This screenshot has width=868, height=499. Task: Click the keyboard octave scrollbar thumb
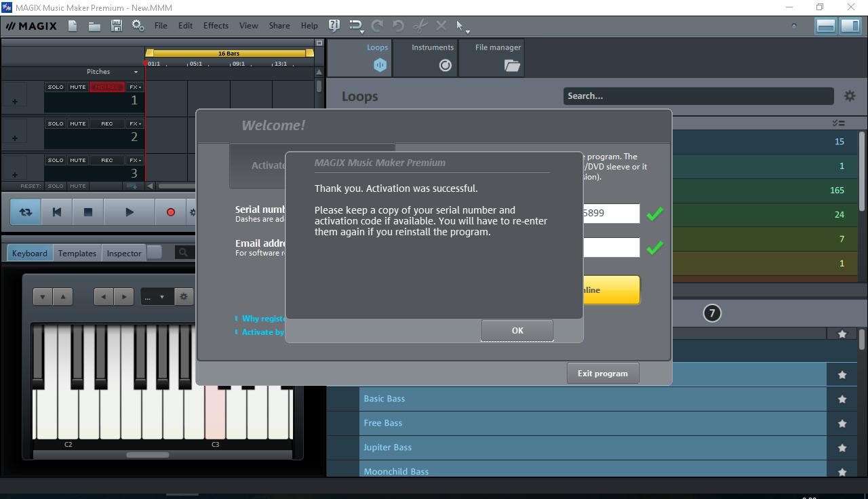point(147,455)
